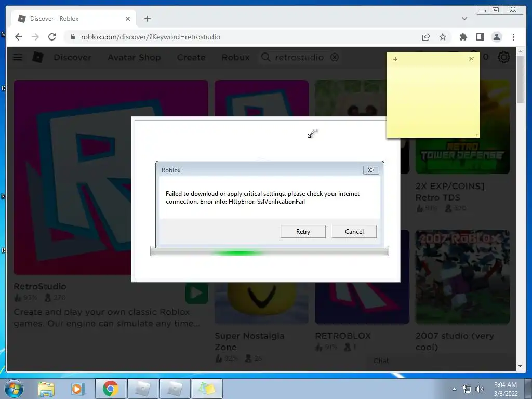Close the Discover - Roblox tab
This screenshot has height=399, width=532.
pyautogui.click(x=128, y=19)
